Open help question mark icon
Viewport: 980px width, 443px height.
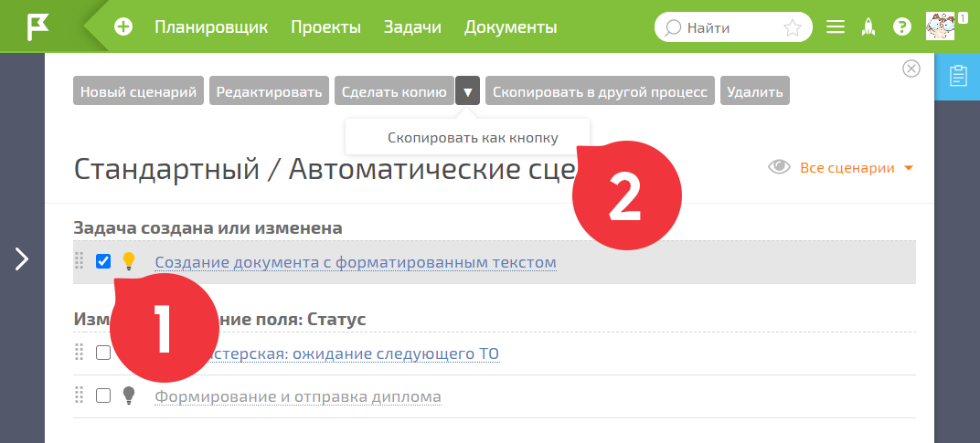coord(902,26)
